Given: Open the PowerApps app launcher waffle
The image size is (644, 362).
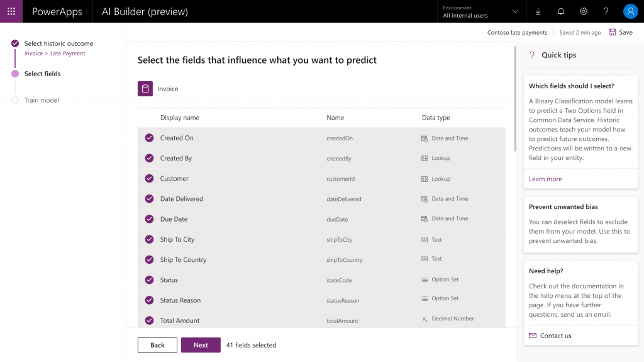Looking at the screenshot, I should coord(11,11).
